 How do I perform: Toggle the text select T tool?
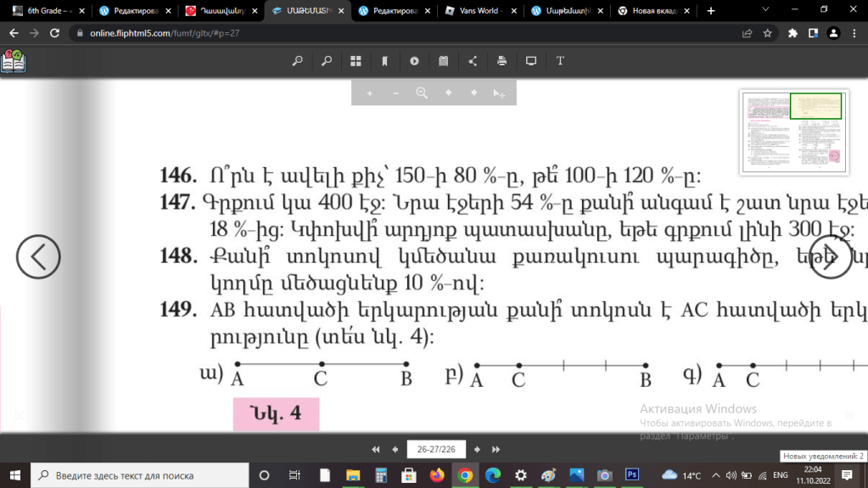[x=560, y=61]
